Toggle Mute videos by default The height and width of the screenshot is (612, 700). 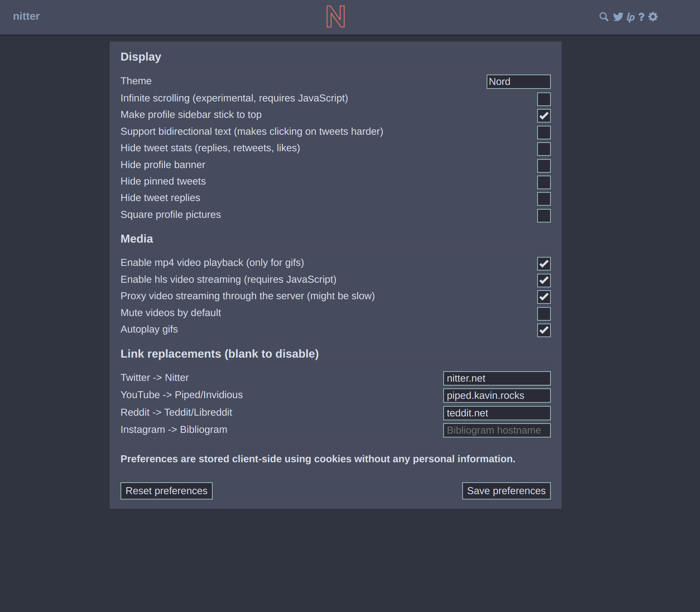(544, 314)
